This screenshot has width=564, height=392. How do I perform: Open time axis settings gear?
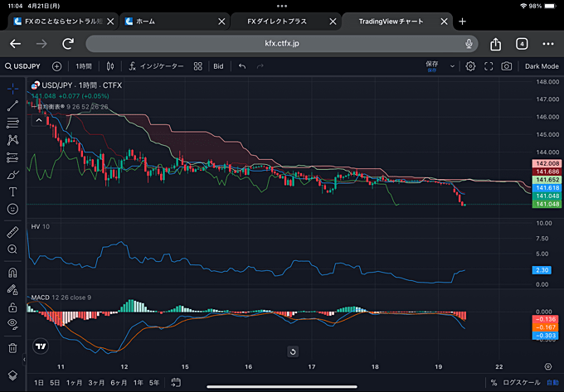[547, 366]
